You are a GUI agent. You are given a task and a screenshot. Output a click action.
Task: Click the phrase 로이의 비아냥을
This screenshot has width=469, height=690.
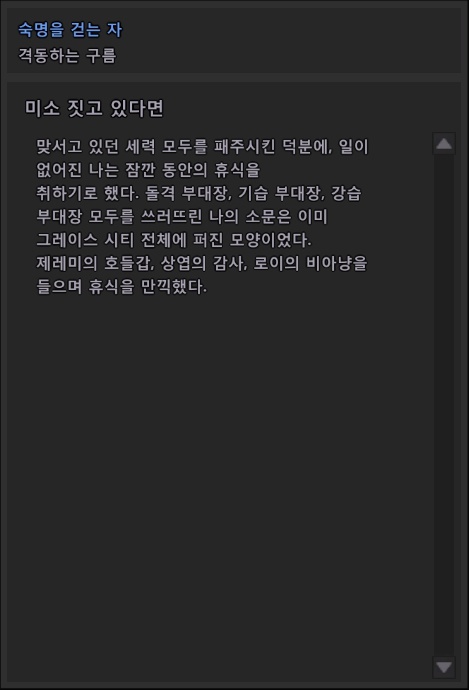click(x=311, y=263)
